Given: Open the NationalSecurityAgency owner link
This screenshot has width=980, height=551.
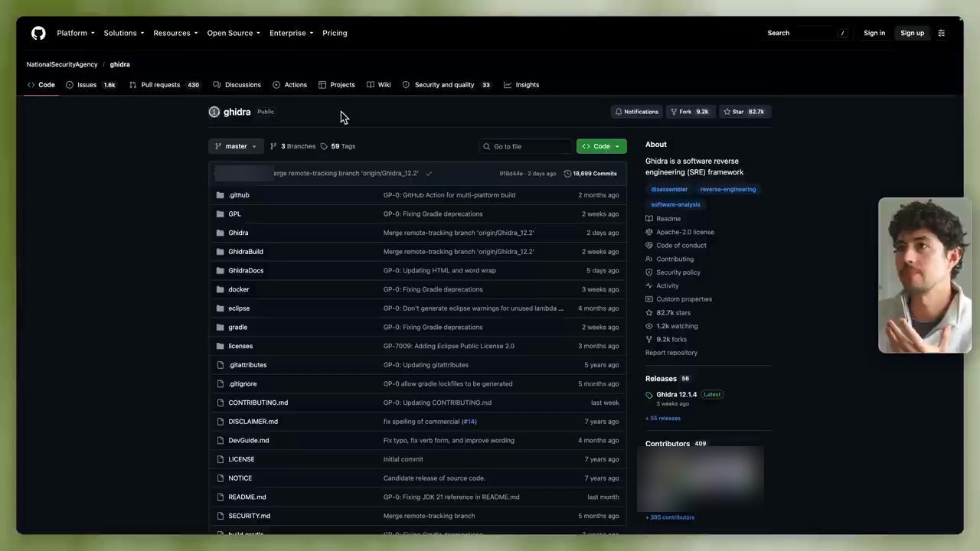Looking at the screenshot, I should (x=62, y=64).
